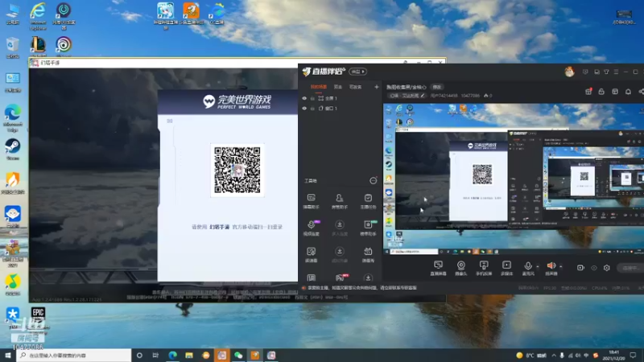Click the user avatar in streaming app
This screenshot has width=644, height=362.
569,72
